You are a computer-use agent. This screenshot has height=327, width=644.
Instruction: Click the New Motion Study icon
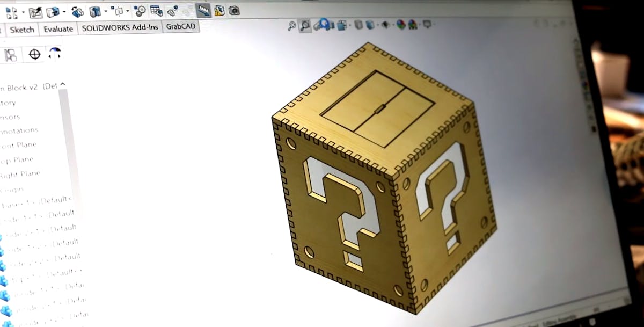(x=140, y=11)
